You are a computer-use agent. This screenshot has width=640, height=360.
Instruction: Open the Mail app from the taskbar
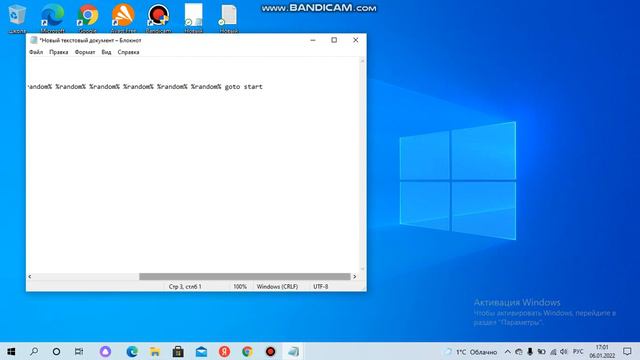click(x=201, y=351)
